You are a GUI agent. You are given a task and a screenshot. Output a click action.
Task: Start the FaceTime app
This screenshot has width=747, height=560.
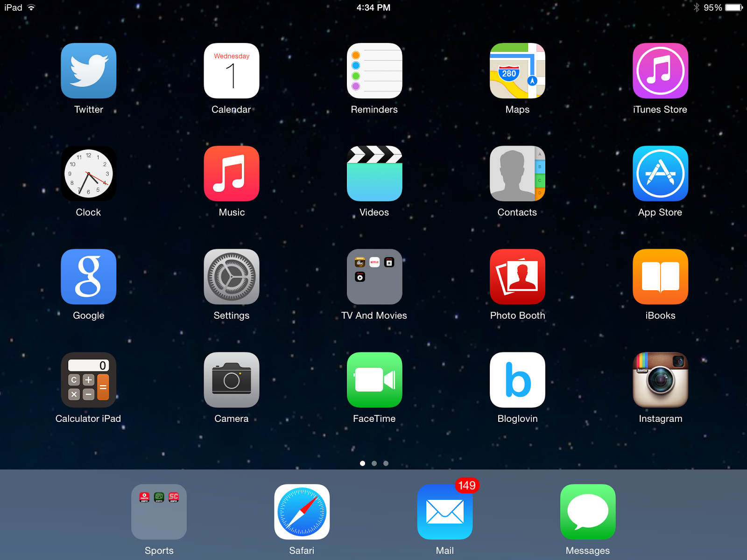click(x=374, y=380)
